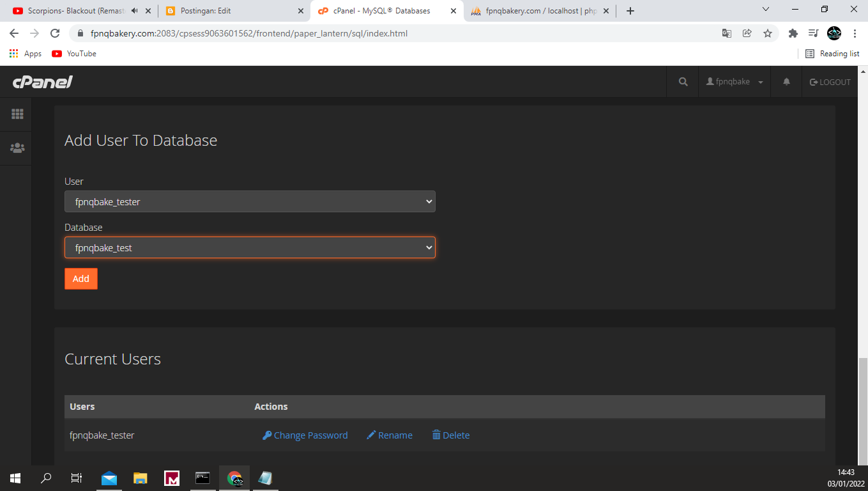Go back with the browser back arrow

(14, 33)
